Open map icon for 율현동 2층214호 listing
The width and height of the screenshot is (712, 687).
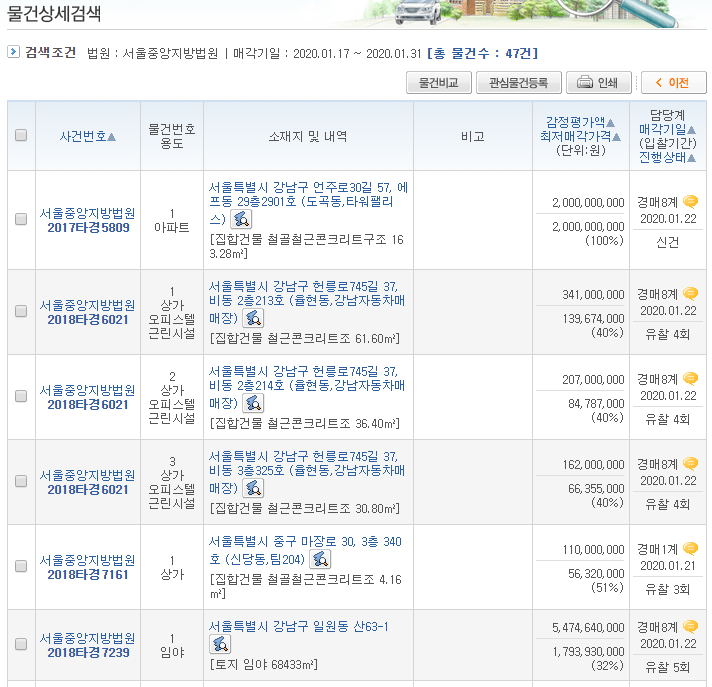(x=253, y=403)
